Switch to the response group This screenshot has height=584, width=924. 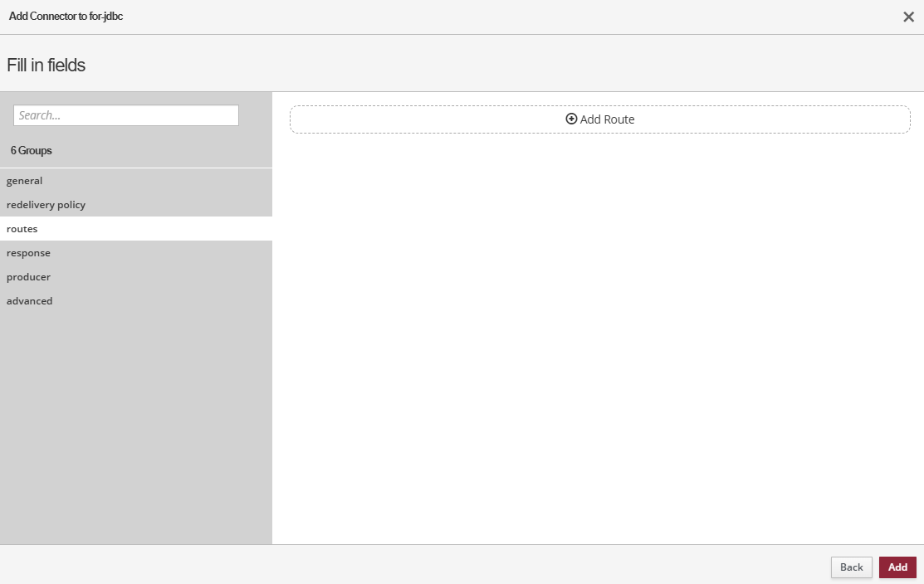pyautogui.click(x=28, y=253)
